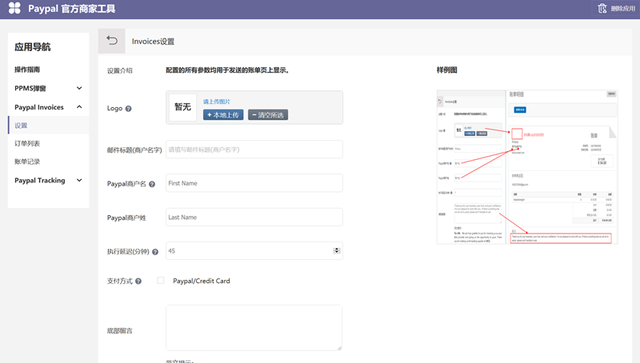Focus the First Name input field
Screen dimensions: 640x363
[254, 183]
